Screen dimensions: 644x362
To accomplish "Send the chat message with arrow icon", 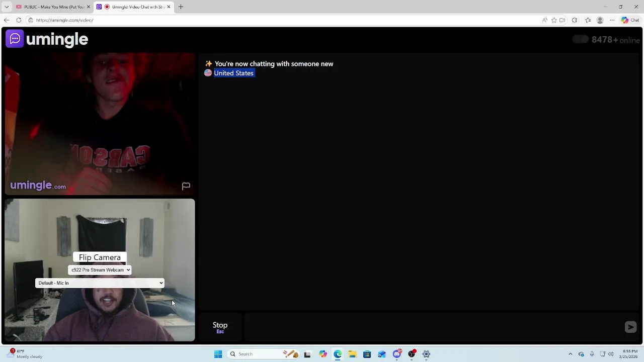I will 630,327.
